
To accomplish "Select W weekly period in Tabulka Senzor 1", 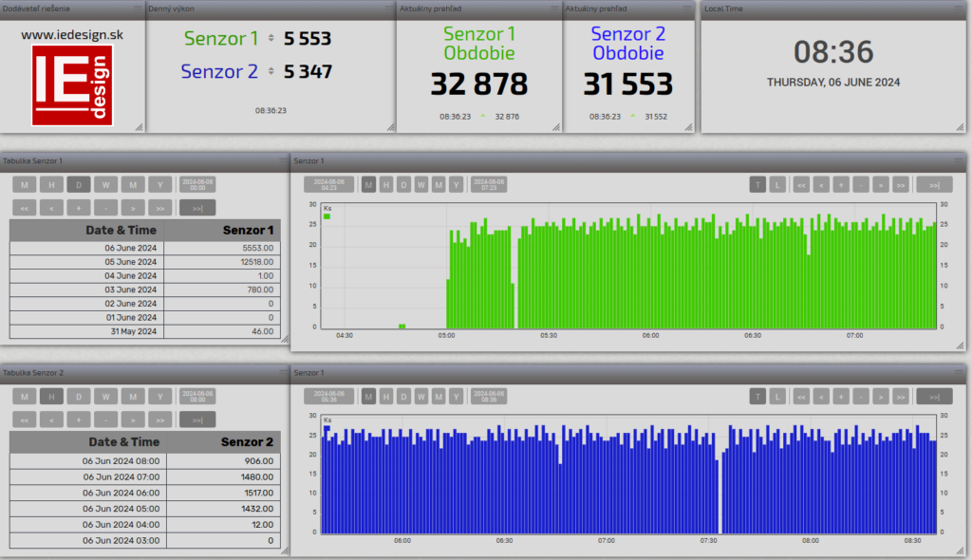I will click(106, 185).
